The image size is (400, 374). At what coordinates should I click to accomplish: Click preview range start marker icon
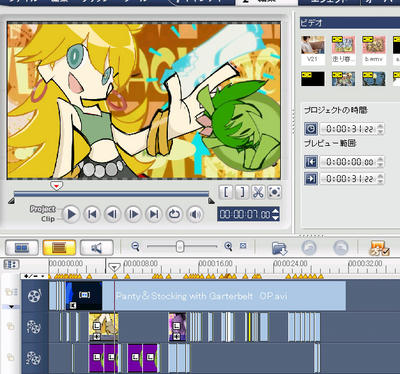click(x=311, y=162)
